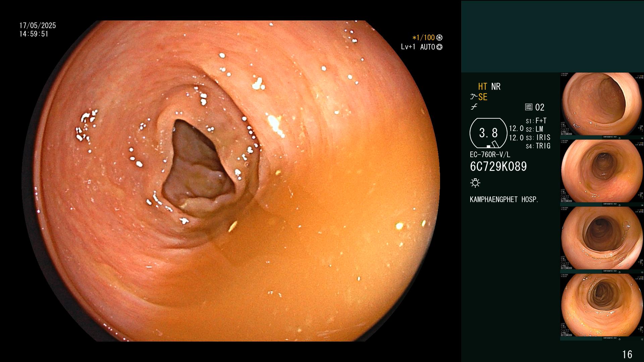Click the slashed f icon below SE
This screenshot has width=644, height=362.
pos(474,107)
